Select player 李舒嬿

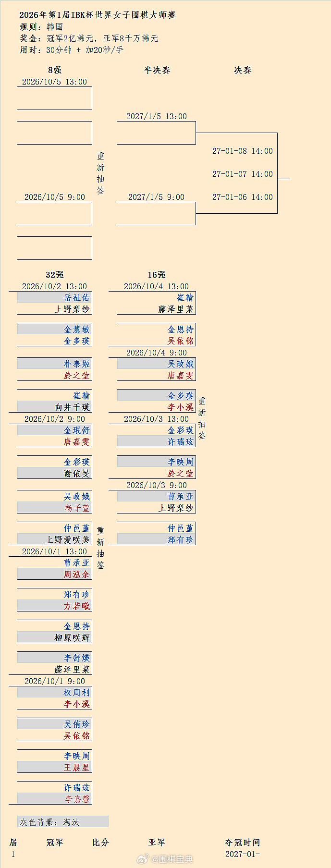77,658
